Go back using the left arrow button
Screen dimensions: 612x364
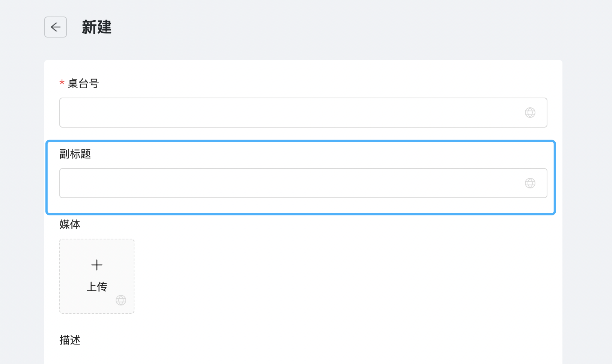56,27
